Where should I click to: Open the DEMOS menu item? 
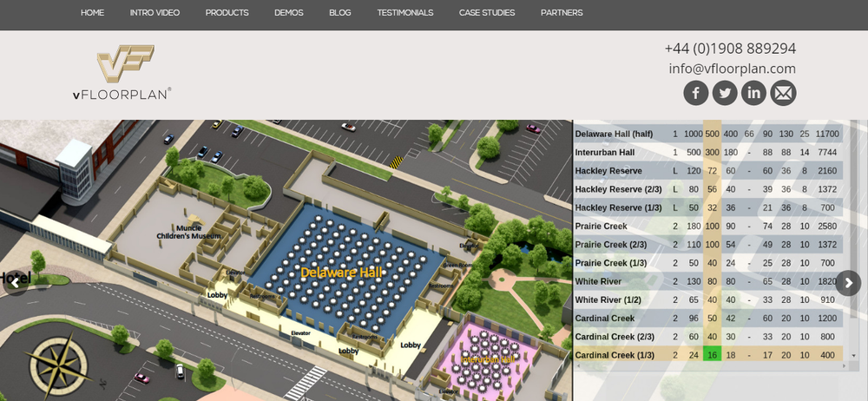[x=289, y=13]
